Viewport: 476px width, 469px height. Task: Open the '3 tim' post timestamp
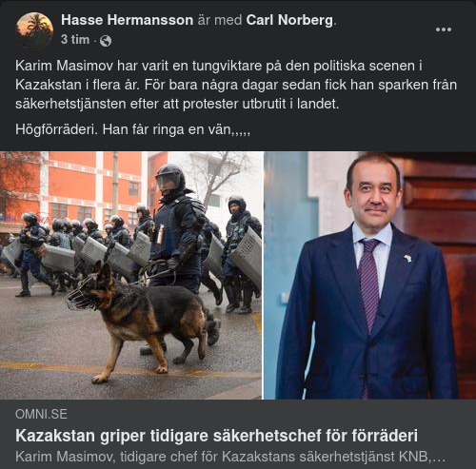pyautogui.click(x=75, y=40)
